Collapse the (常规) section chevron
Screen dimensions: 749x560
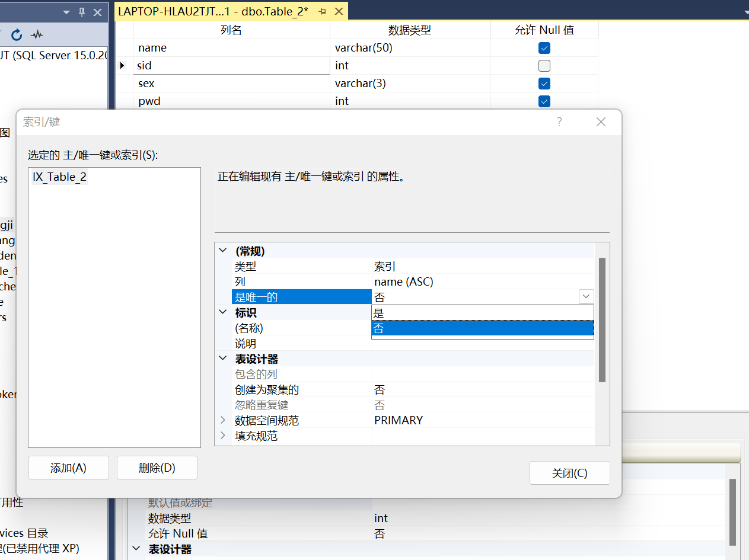point(223,251)
